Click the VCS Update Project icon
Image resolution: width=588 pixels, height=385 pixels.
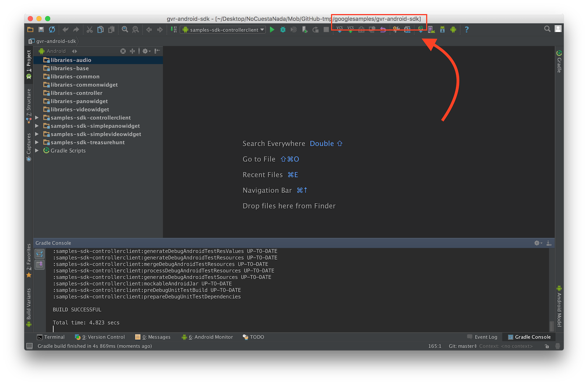pyautogui.click(x=340, y=30)
